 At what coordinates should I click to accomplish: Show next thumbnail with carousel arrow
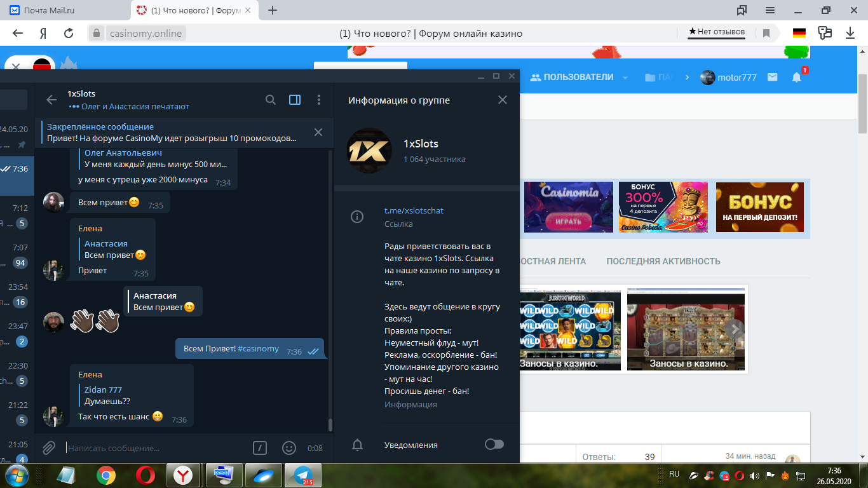point(735,329)
